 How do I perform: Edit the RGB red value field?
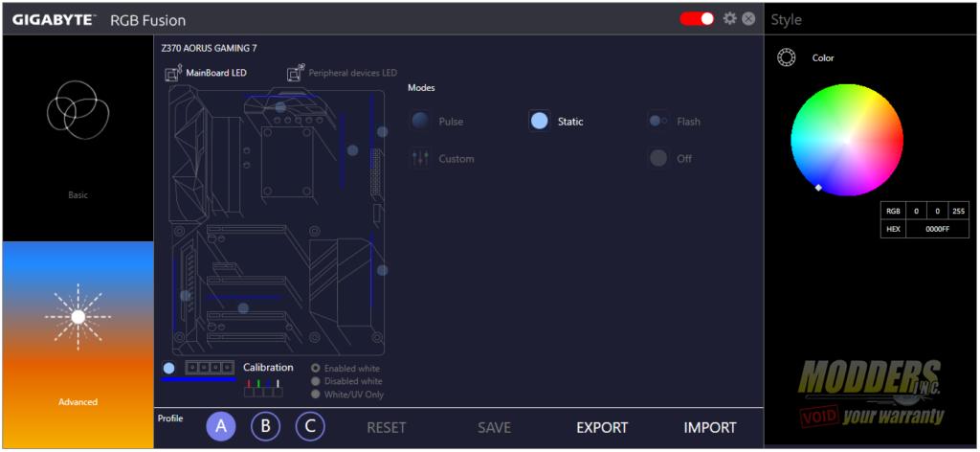[916, 212]
